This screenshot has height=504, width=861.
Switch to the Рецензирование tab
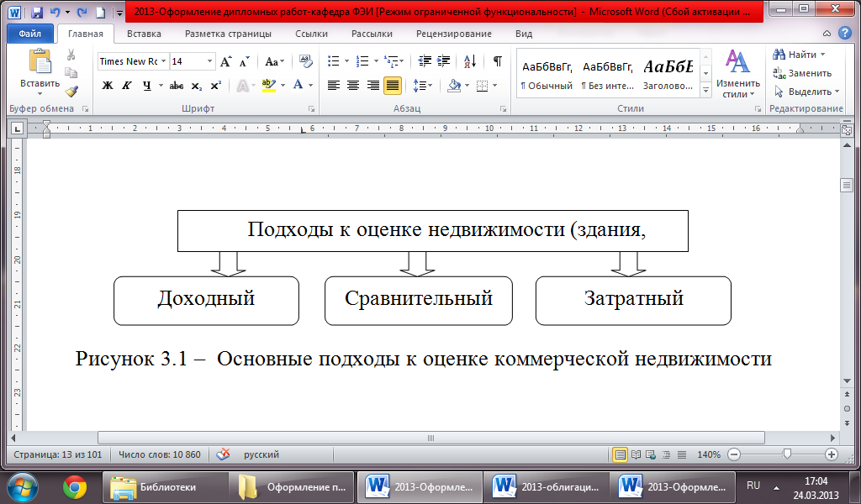point(453,34)
